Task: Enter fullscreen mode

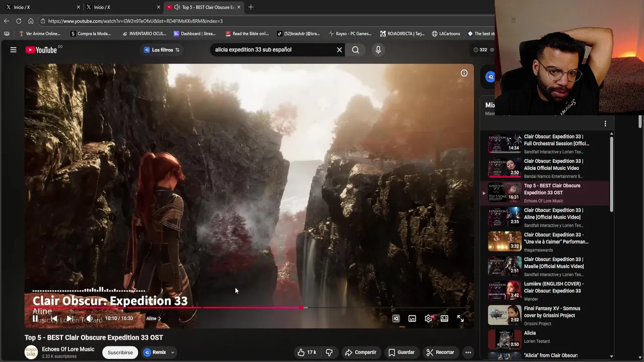Action: tap(460, 318)
